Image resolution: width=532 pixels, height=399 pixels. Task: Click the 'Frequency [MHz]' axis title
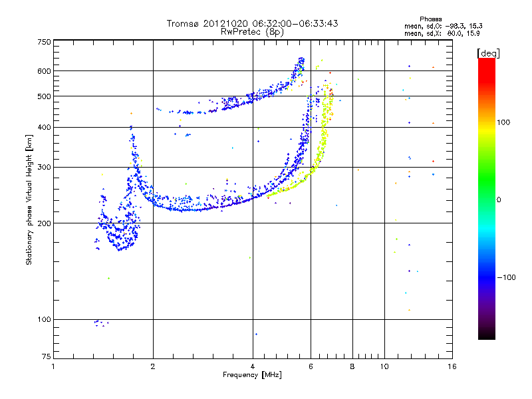(x=252, y=375)
